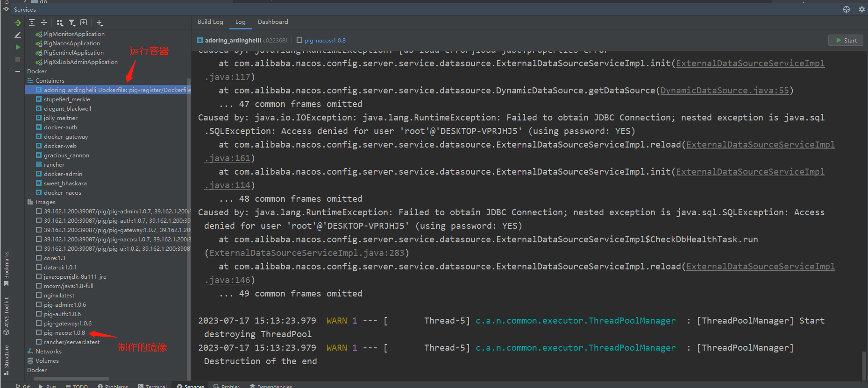
Task: Select the Docker node above Containers
Action: (x=37, y=71)
